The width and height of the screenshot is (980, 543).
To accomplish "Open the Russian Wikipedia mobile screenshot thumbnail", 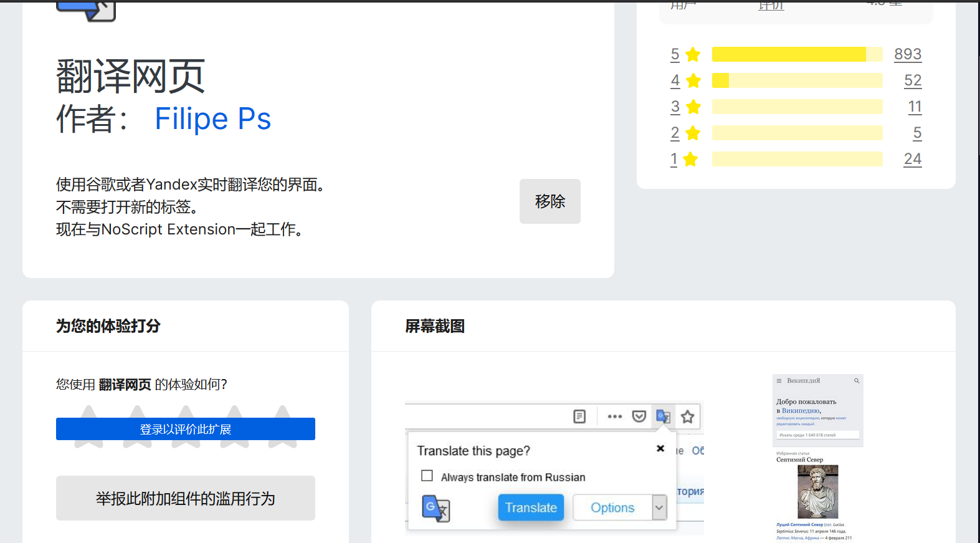I will pyautogui.click(x=818, y=458).
